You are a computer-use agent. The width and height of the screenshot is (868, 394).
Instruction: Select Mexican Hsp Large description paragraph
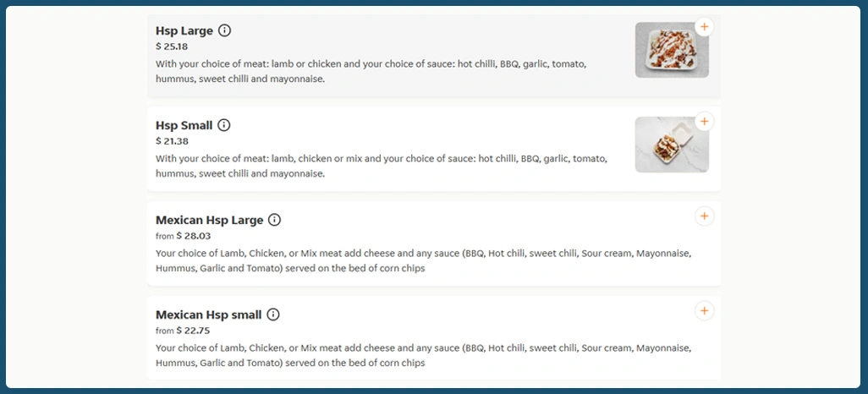click(423, 260)
